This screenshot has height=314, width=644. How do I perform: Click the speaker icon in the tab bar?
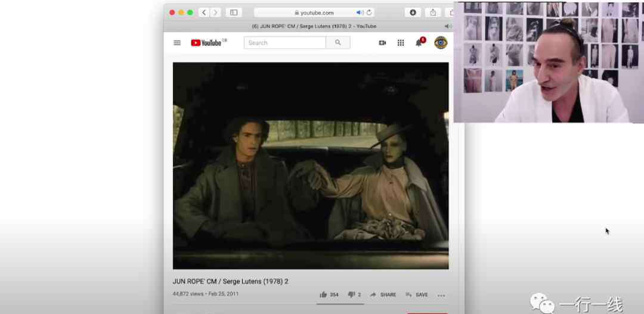pos(447,26)
